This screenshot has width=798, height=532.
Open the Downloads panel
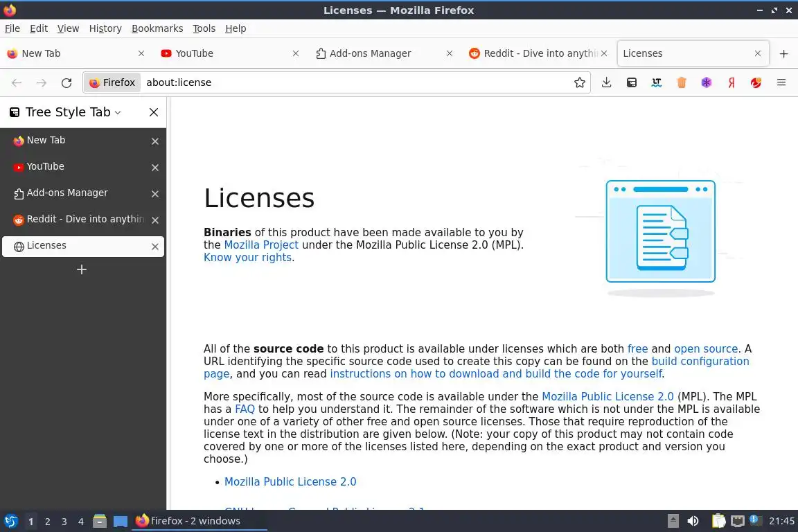point(606,82)
